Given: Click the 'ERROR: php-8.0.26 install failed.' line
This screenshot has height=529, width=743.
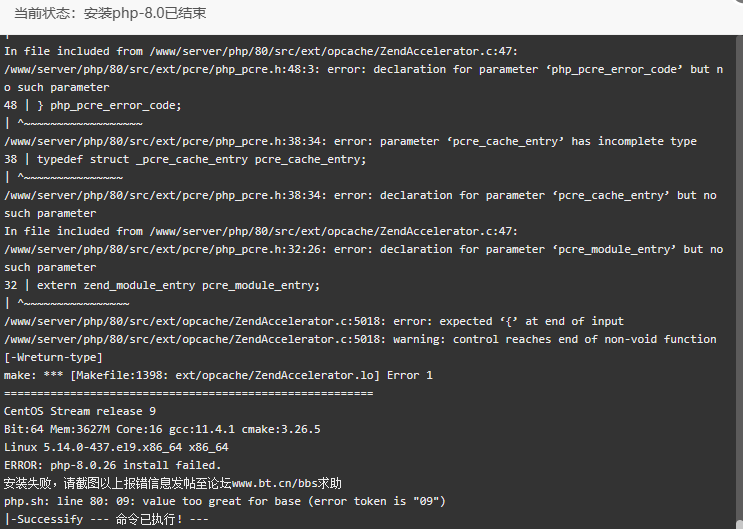Looking at the screenshot, I should tap(113, 465).
